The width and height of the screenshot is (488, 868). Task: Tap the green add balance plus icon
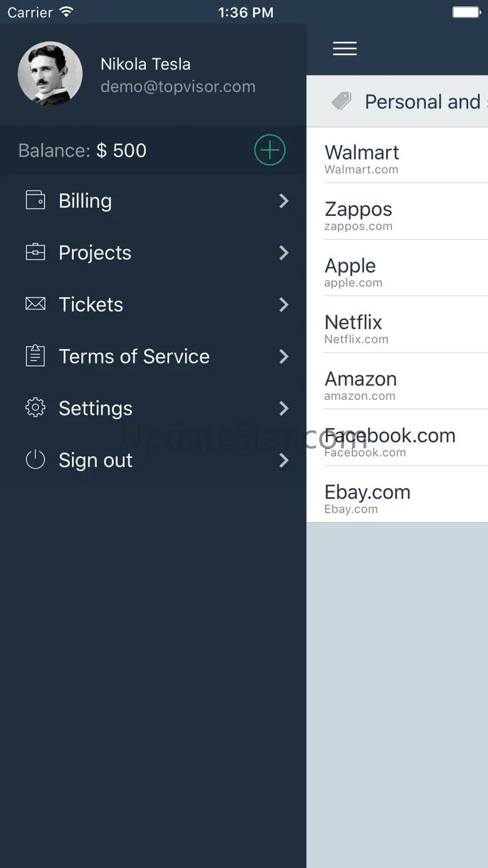[270, 150]
